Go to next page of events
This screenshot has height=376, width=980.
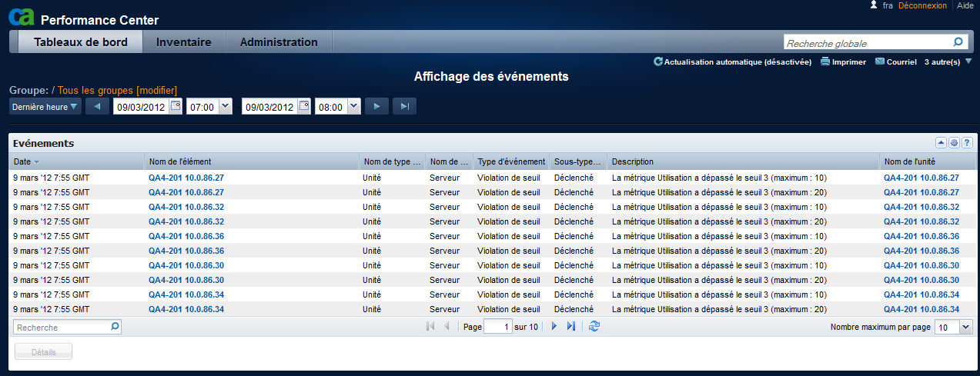point(554,327)
